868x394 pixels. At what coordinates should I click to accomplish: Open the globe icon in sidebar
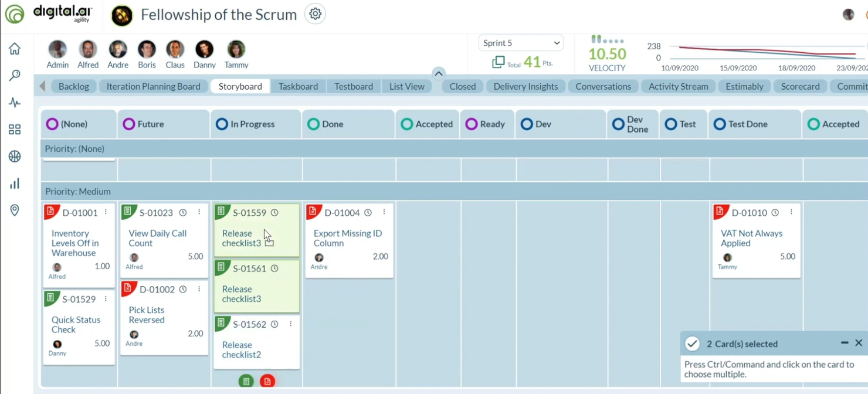tap(15, 157)
